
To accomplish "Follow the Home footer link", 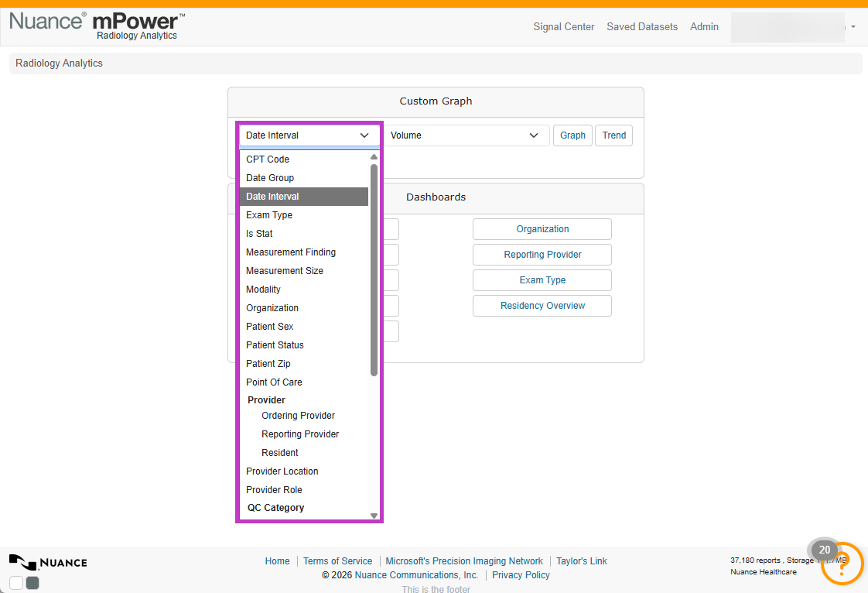I will point(277,560).
